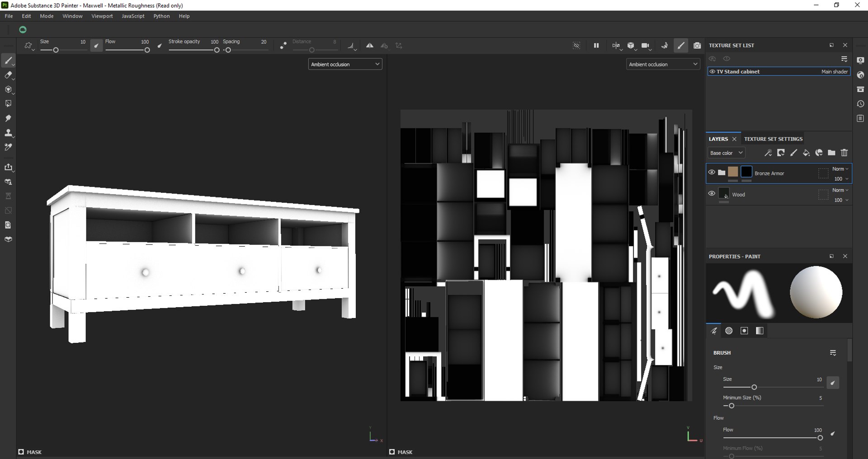Add a folder group in Layers panel
Screen dimensions: 868x459
(831, 153)
